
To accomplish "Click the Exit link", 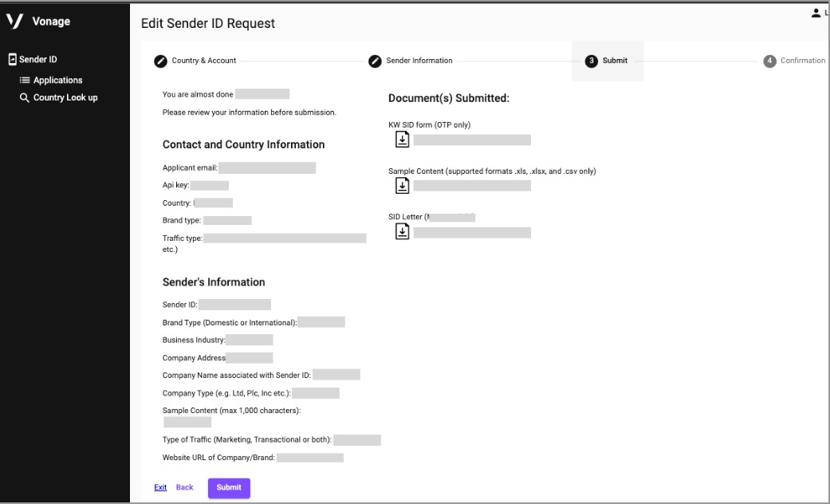I will click(160, 487).
